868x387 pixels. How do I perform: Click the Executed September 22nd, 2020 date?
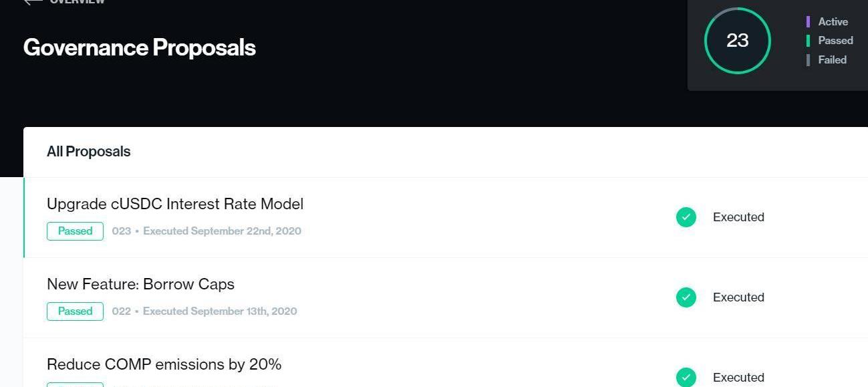(x=222, y=231)
